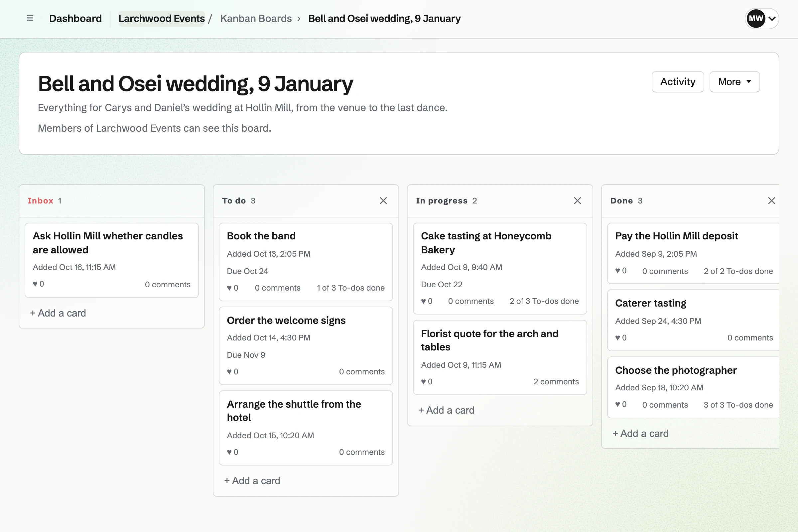
Task: Like the Cake tasting card
Action: [x=427, y=301]
